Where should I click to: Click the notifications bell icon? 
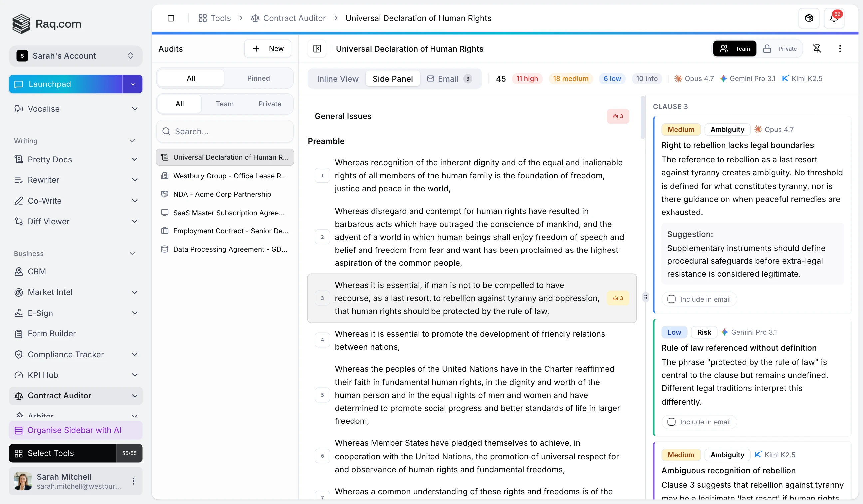click(x=834, y=18)
